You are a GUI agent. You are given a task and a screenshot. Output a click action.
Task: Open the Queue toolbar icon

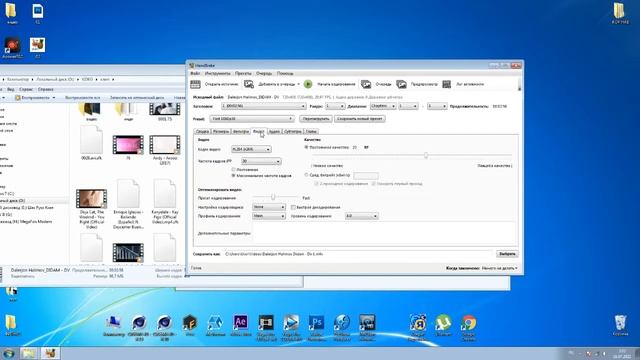(x=366, y=84)
